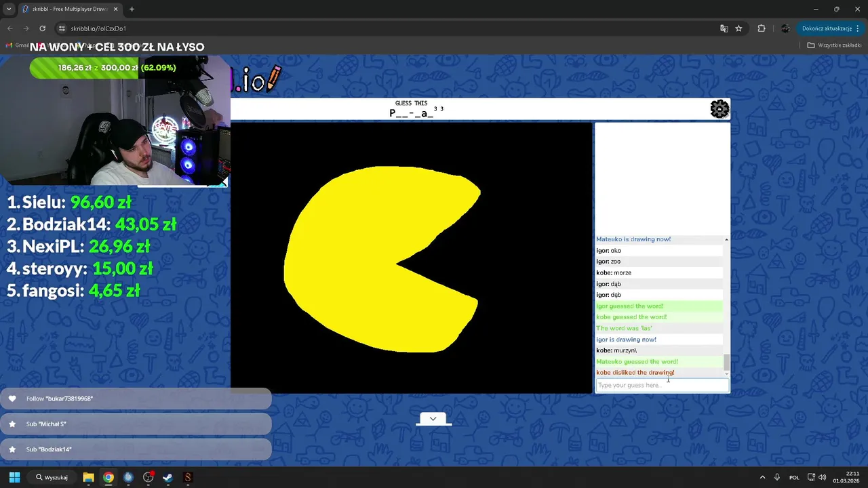
Task: Click donor fangosi 4,65 zł entry
Action: point(73,291)
